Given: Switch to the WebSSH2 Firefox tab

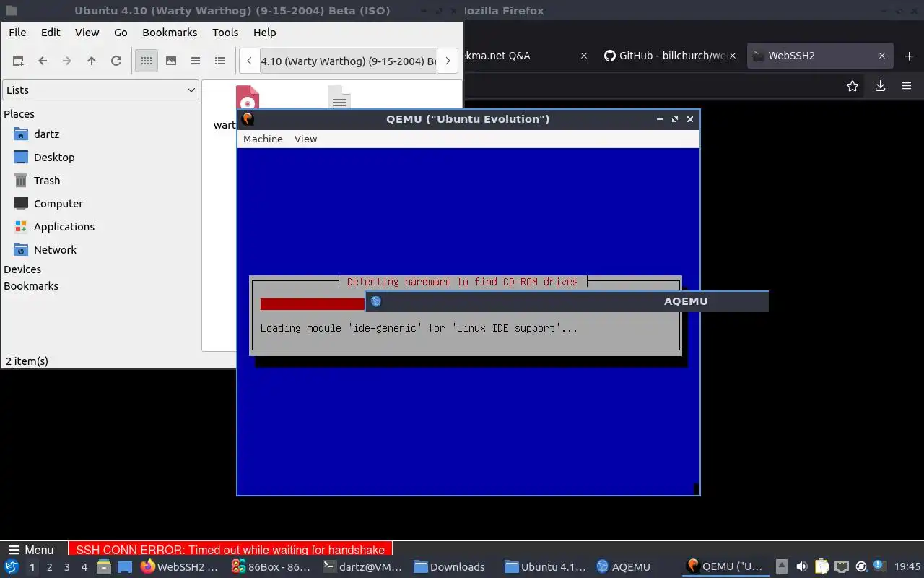Looking at the screenshot, I should coord(819,56).
